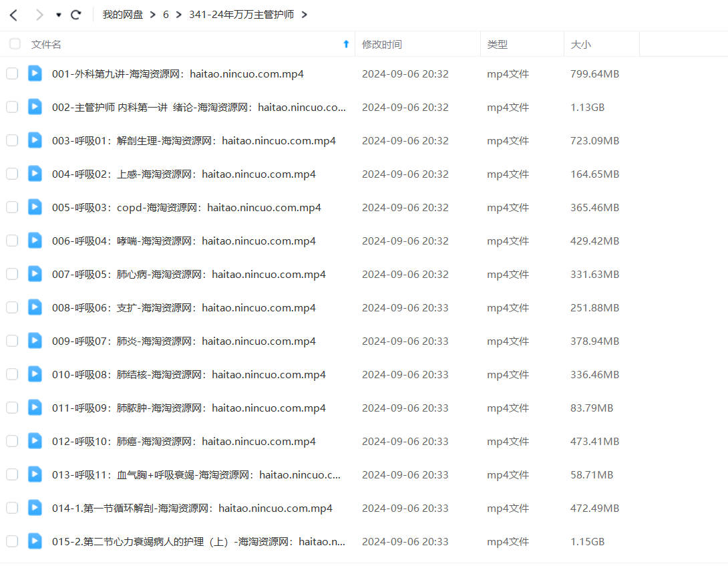This screenshot has height=578, width=728.
Task: Select file name 004-呼吸02:上感
Action: (x=184, y=174)
